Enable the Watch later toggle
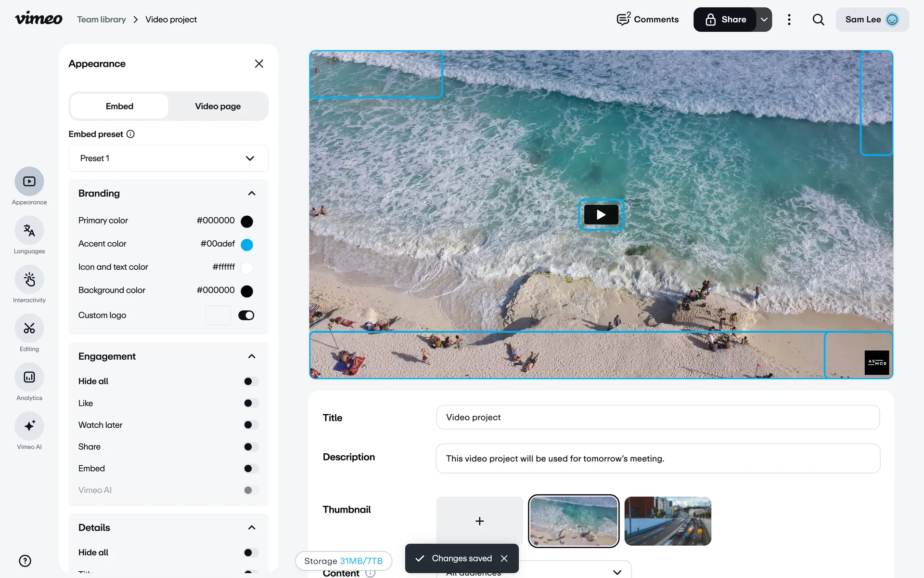Screen dimensions: 924x578 click(x=251, y=425)
